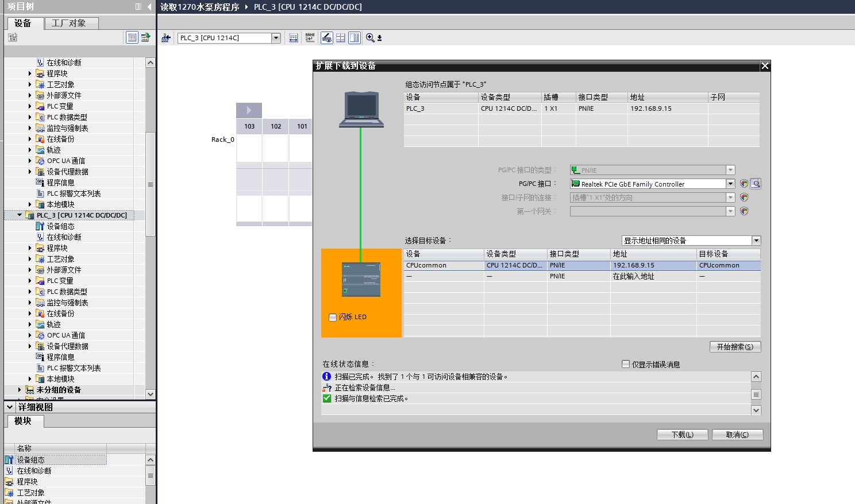The width and height of the screenshot is (855, 504).
Task: Click the network view icon left of PLC_3 selector
Action: 166,38
